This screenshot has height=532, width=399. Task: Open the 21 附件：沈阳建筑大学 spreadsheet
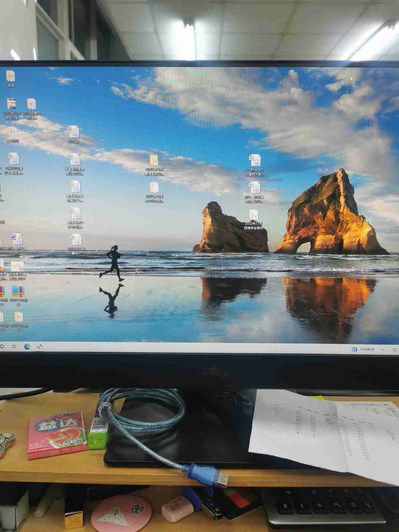[254, 161]
